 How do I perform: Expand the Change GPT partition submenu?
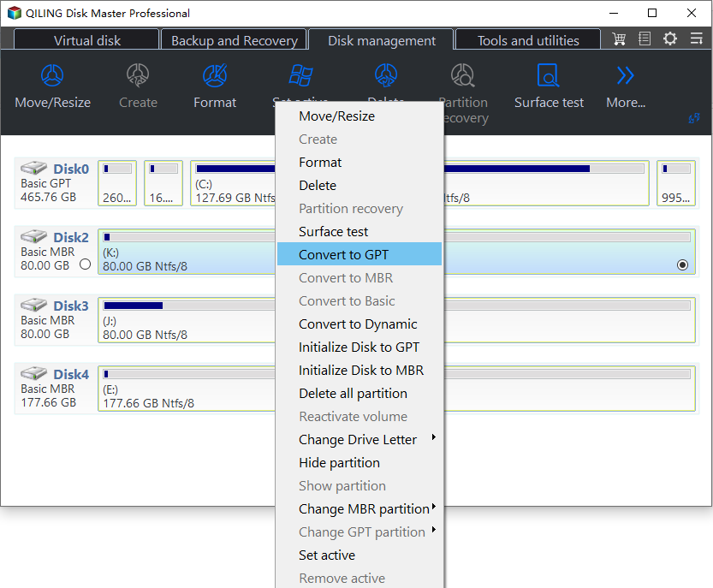359,532
